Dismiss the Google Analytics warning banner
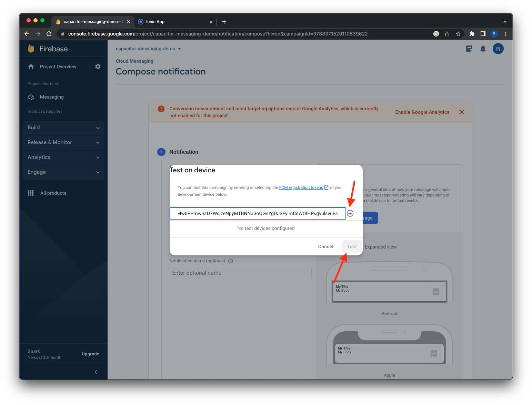Image resolution: width=532 pixels, height=405 pixels. [x=462, y=112]
